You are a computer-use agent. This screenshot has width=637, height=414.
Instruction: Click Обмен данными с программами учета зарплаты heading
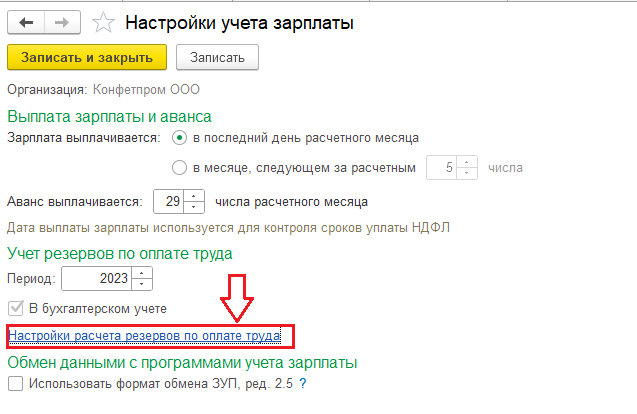(x=182, y=362)
